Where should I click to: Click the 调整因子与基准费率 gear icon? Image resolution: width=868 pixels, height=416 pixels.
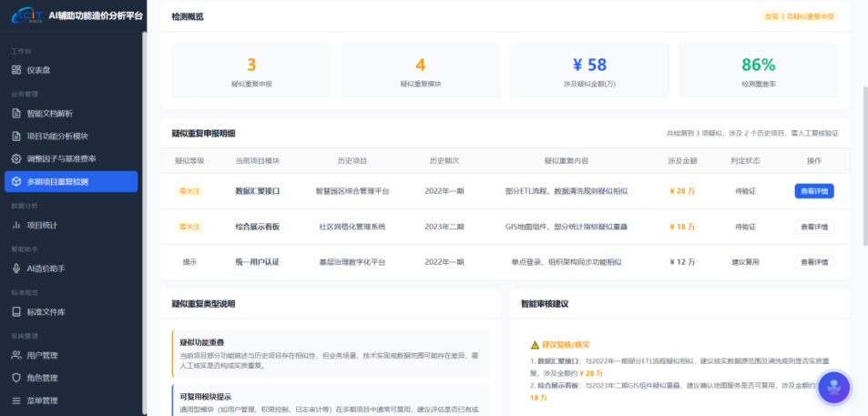click(16, 158)
